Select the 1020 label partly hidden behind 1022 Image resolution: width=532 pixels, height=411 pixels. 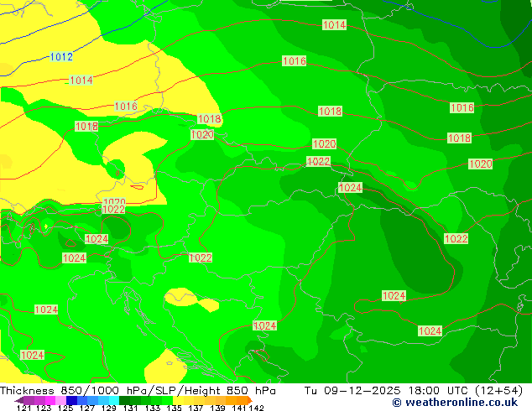(x=114, y=201)
